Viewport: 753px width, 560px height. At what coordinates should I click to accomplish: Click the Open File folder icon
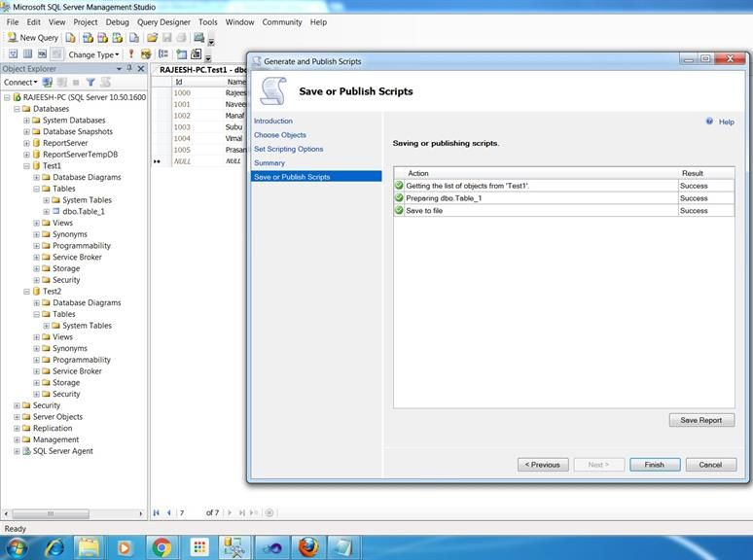[x=152, y=37]
